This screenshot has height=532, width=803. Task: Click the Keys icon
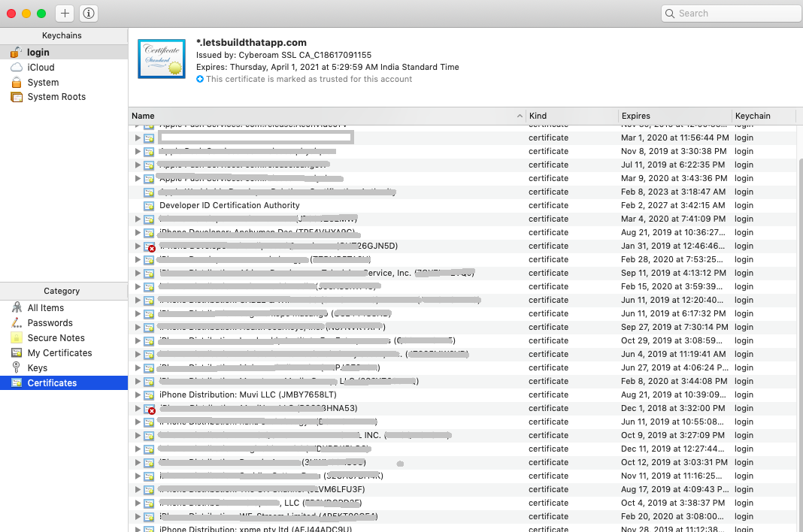click(x=17, y=367)
